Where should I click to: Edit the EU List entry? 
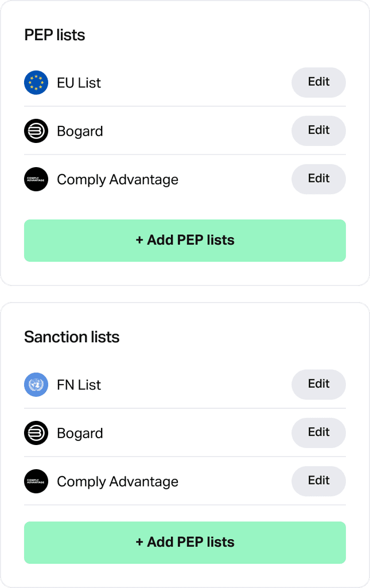coord(319,83)
